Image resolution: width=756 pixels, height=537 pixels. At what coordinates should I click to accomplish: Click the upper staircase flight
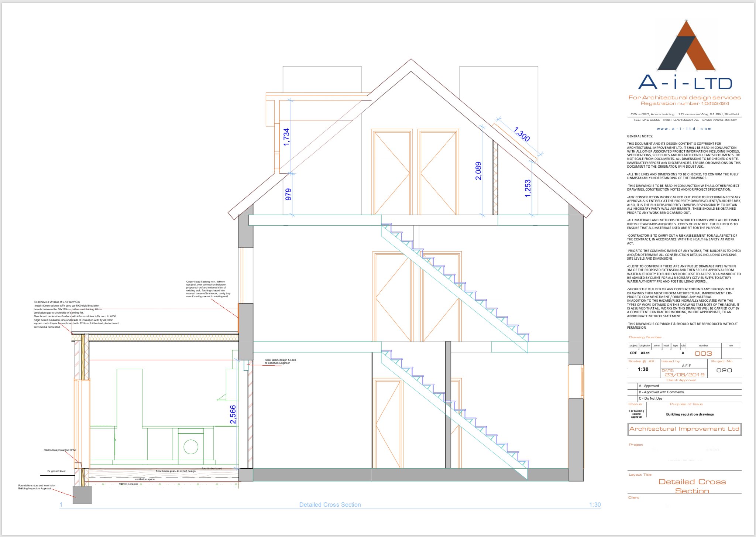455,288
